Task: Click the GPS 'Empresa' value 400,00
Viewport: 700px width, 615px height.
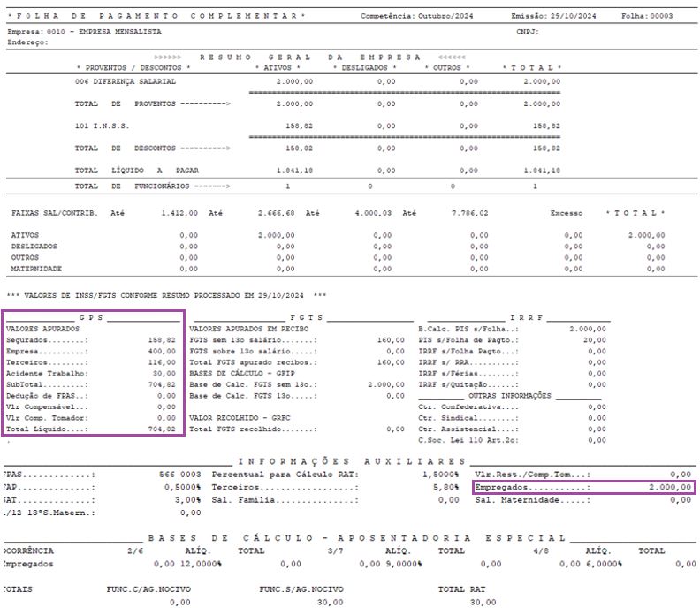Action: (162, 351)
